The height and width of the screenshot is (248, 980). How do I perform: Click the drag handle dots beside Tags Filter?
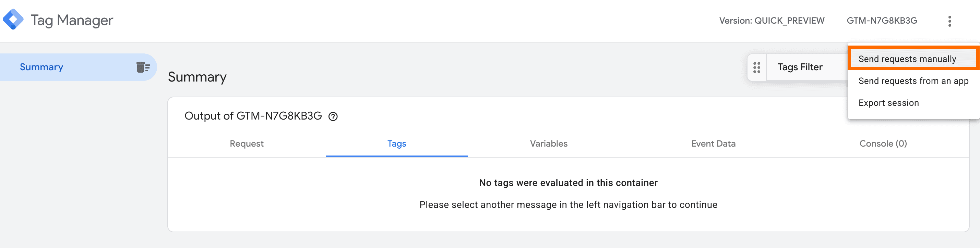(757, 67)
